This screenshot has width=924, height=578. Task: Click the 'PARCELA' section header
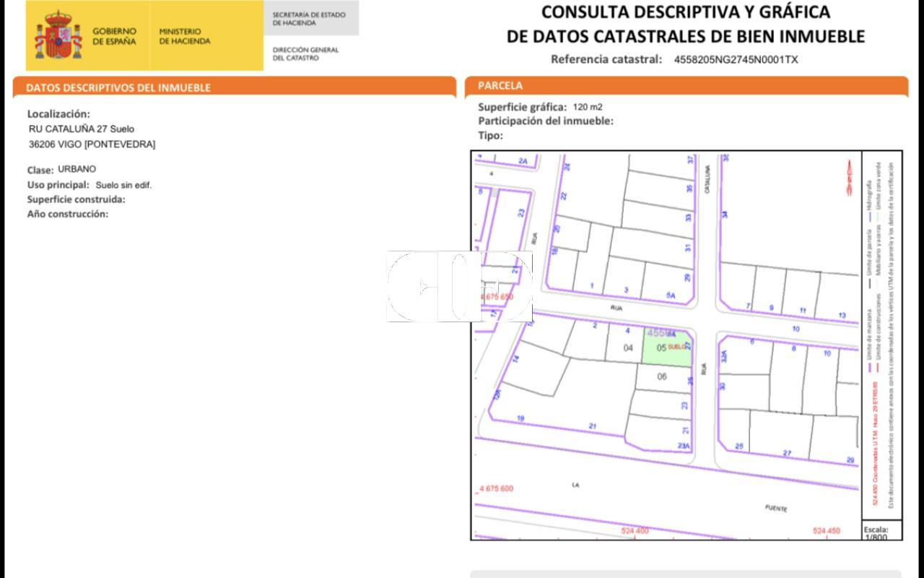500,85
